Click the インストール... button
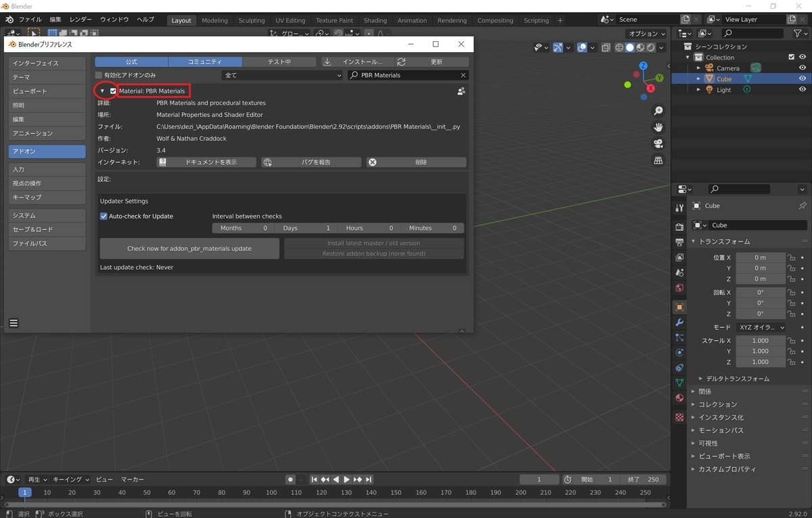The width and height of the screenshot is (812, 518). click(x=357, y=62)
